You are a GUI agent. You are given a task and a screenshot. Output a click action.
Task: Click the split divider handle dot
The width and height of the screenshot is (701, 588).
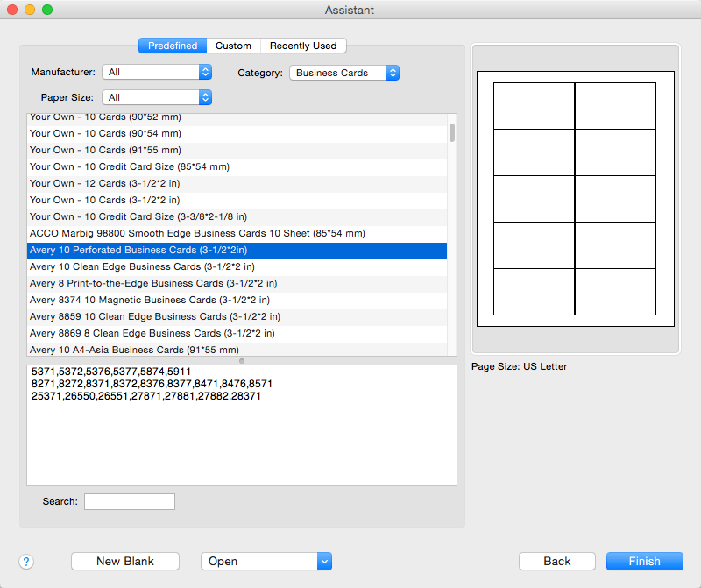click(x=242, y=361)
